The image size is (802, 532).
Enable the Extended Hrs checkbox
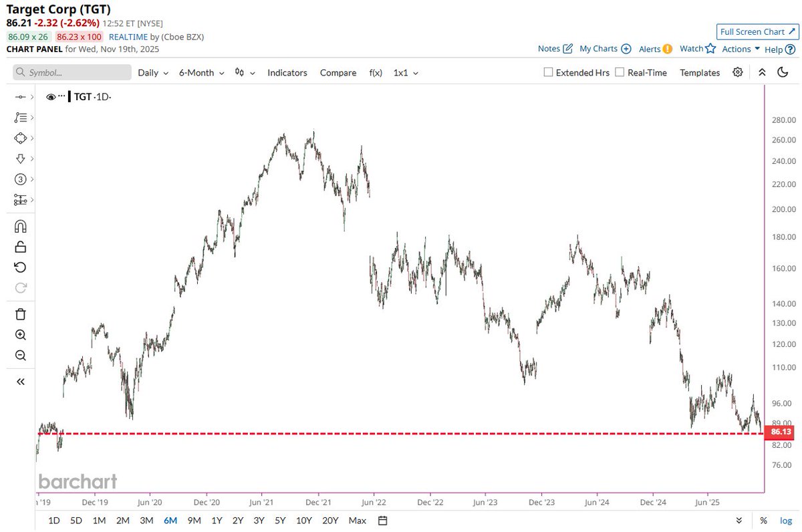pos(548,72)
